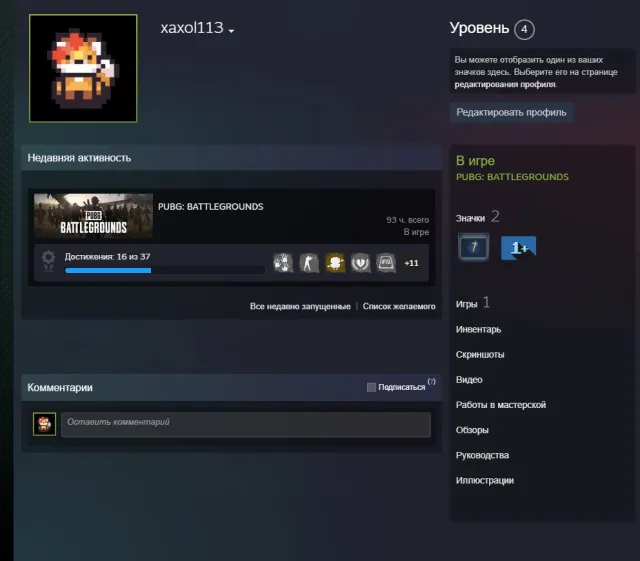
Task: Show the +11 more achievements
Action: (411, 263)
